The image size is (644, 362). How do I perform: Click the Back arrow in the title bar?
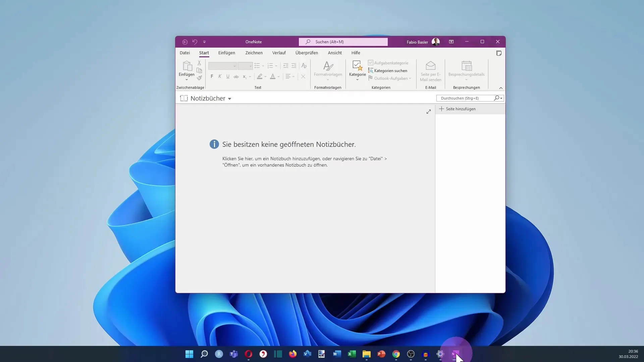(x=185, y=42)
